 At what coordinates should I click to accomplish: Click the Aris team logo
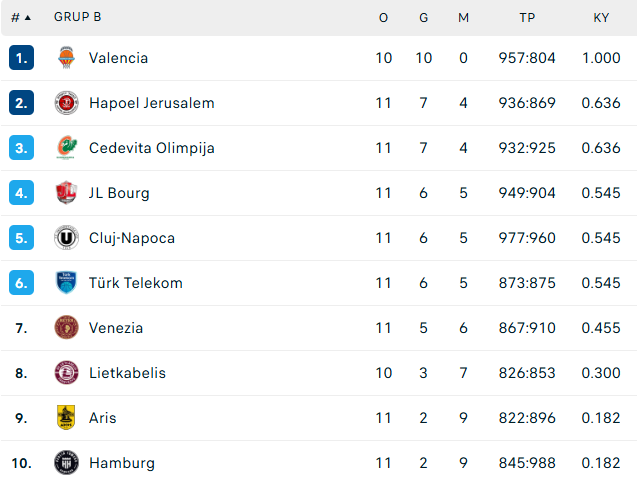coord(66,418)
